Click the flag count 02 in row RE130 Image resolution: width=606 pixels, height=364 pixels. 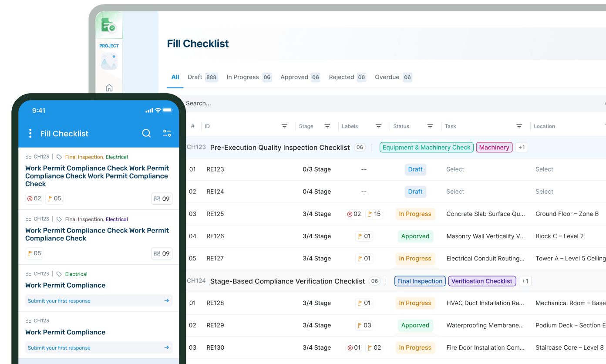point(374,347)
